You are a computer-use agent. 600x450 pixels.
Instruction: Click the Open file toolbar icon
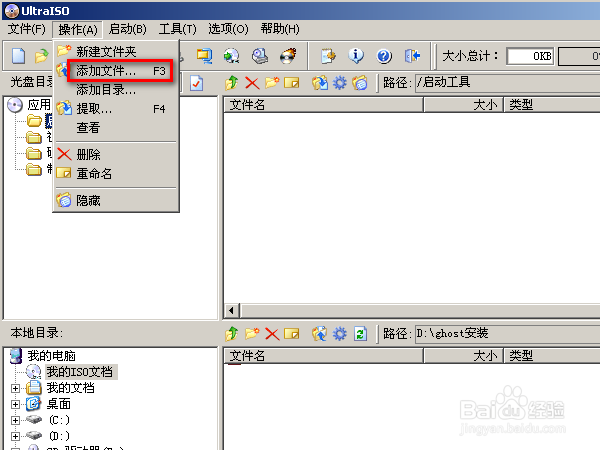click(41, 56)
